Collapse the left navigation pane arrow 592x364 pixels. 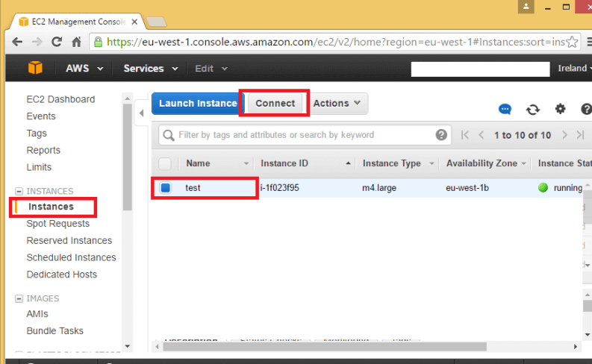click(x=142, y=113)
